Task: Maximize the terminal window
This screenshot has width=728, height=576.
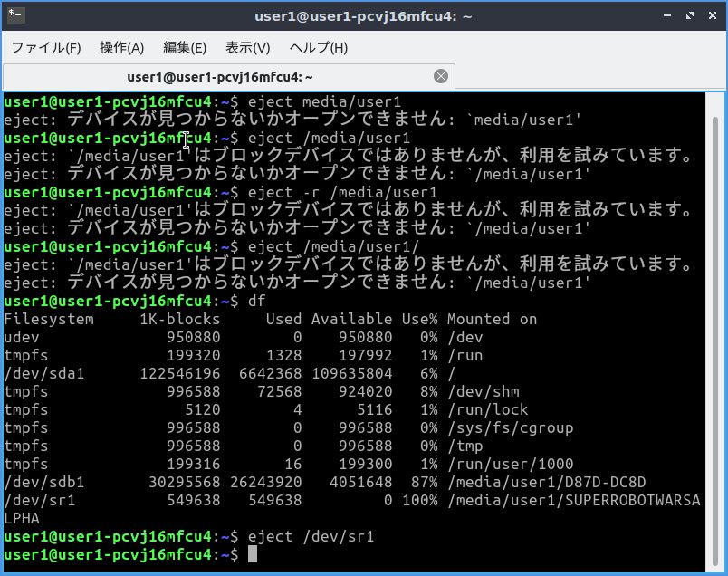Action: pyautogui.click(x=690, y=15)
